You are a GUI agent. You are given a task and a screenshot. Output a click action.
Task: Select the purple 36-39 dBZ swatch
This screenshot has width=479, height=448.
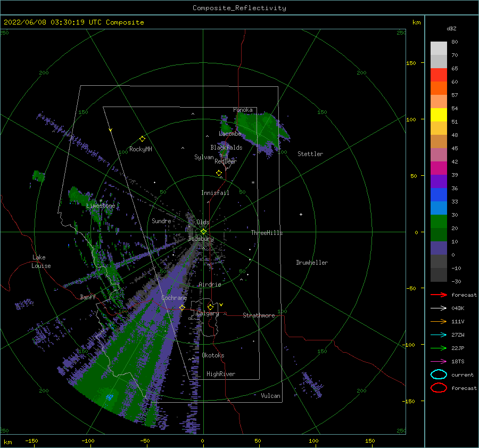coord(439,182)
